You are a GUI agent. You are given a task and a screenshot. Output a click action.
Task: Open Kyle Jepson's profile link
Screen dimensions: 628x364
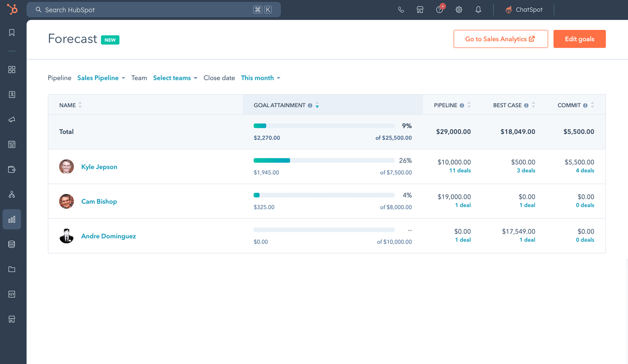pos(99,167)
